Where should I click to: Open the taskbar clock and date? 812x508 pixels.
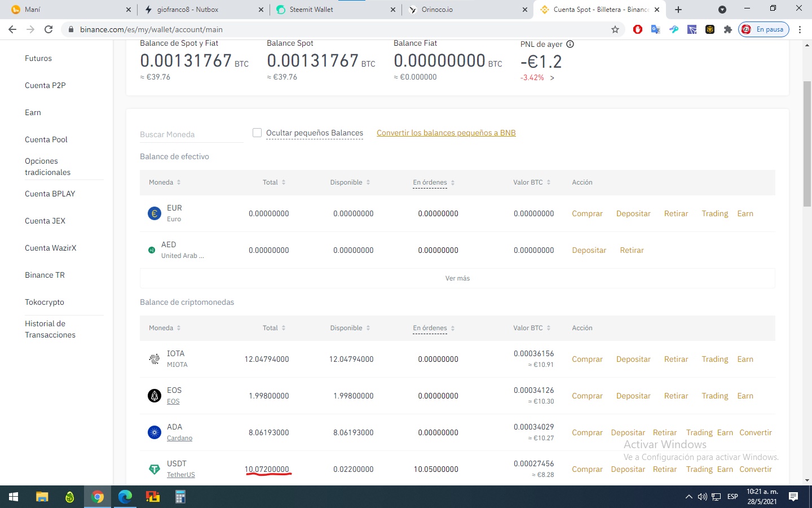click(762, 497)
